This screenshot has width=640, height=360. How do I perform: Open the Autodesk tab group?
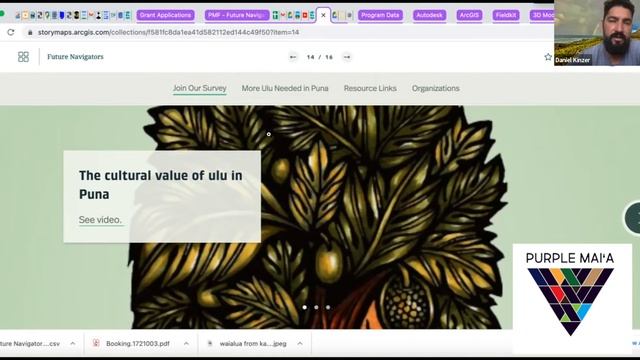pyautogui.click(x=429, y=15)
